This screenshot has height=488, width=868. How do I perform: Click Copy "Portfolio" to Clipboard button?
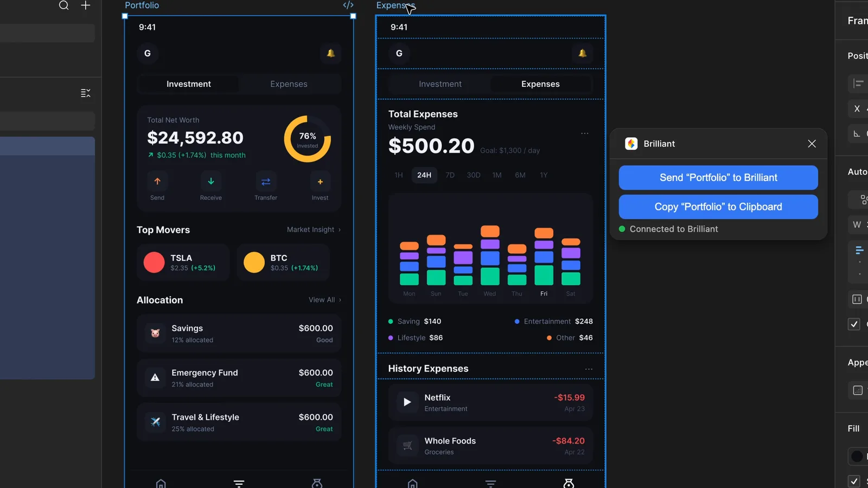point(718,207)
